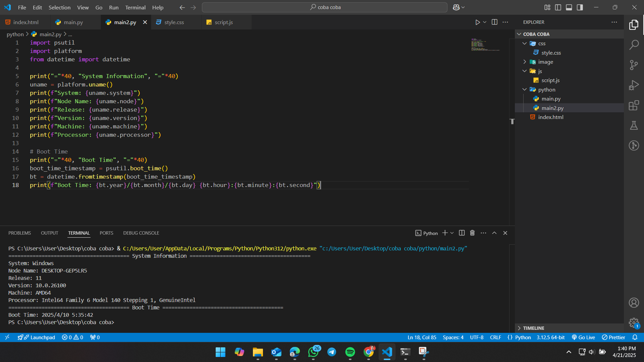Go back using the left arrow
Viewport: 644px width, 362px height.
coord(182,7)
